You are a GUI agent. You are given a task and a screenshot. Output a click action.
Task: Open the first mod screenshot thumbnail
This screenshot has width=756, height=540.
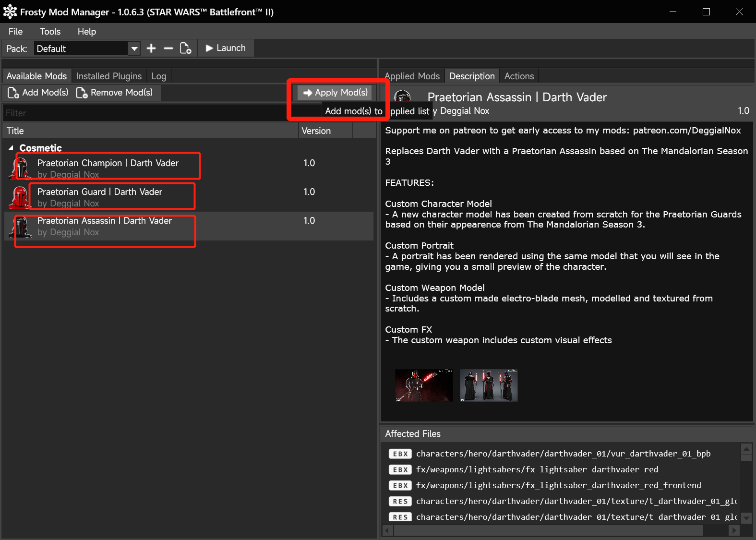pyautogui.click(x=423, y=385)
